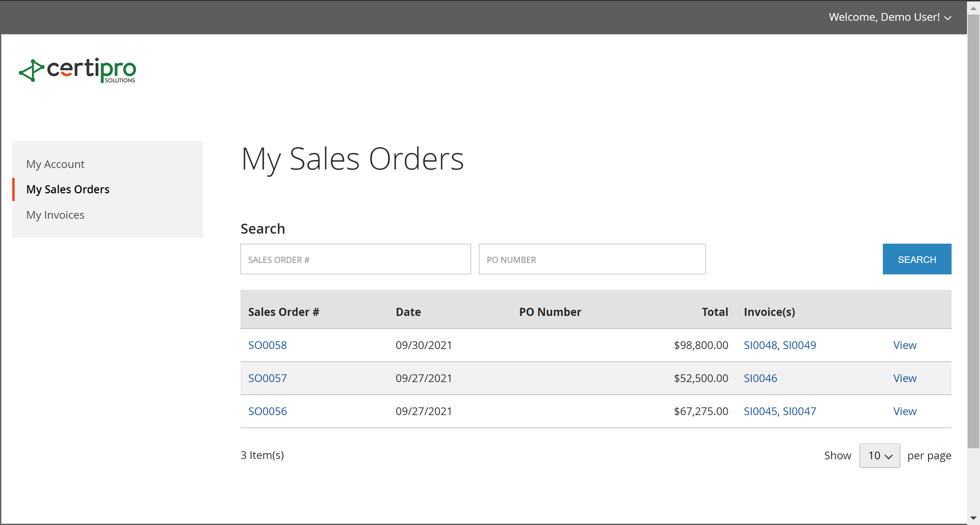The width and height of the screenshot is (980, 525).
Task: Open invoice SI0049
Action: pos(799,345)
